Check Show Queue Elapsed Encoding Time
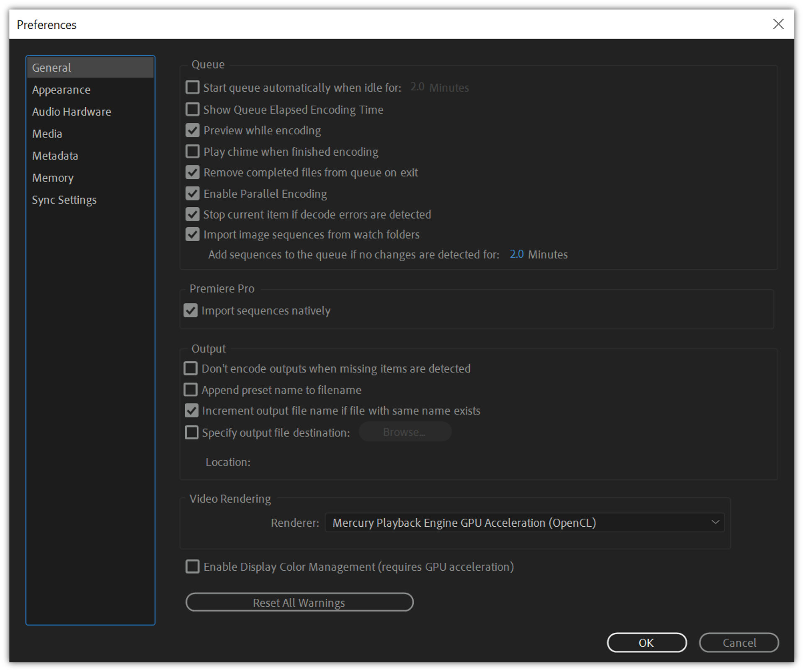Screen dimensions: 804x672 point(192,109)
